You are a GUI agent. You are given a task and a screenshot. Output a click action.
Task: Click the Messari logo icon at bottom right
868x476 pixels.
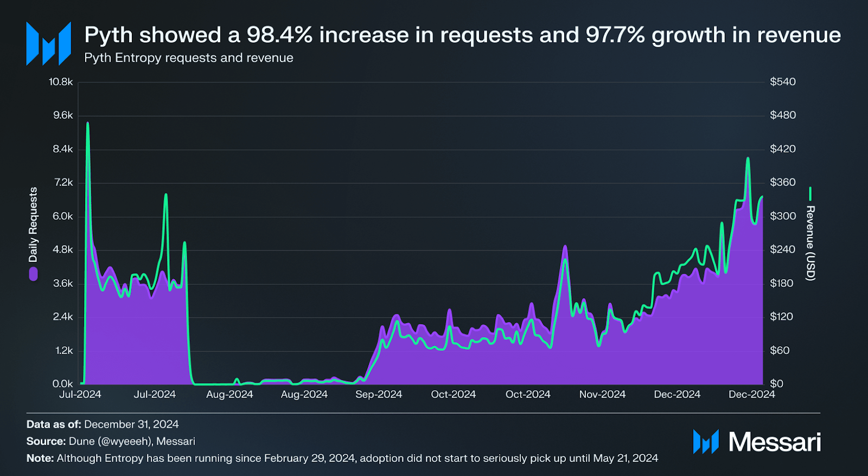pyautogui.click(x=706, y=441)
